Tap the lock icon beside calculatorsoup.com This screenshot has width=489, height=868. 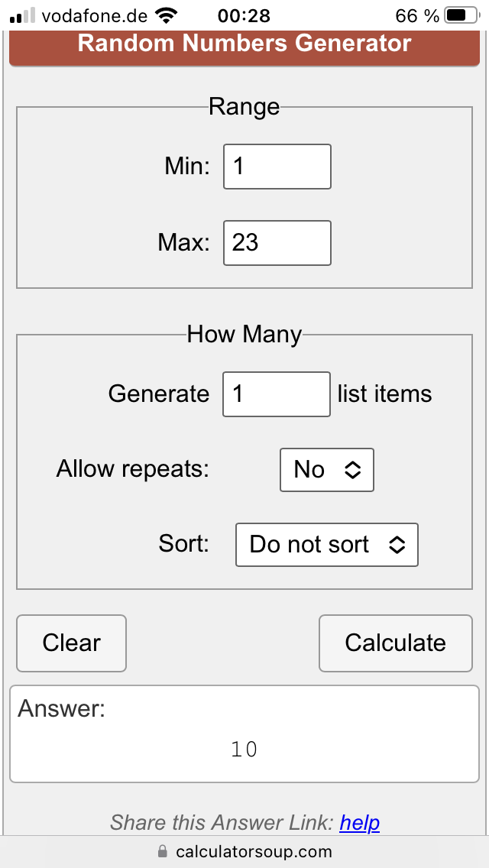point(162,850)
